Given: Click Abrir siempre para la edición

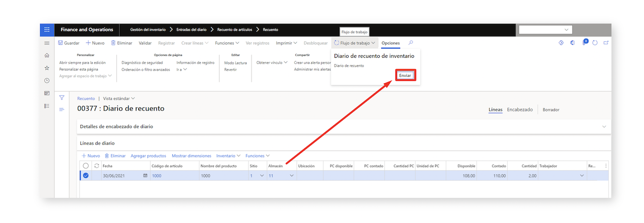Looking at the screenshot, I should tap(83, 63).
